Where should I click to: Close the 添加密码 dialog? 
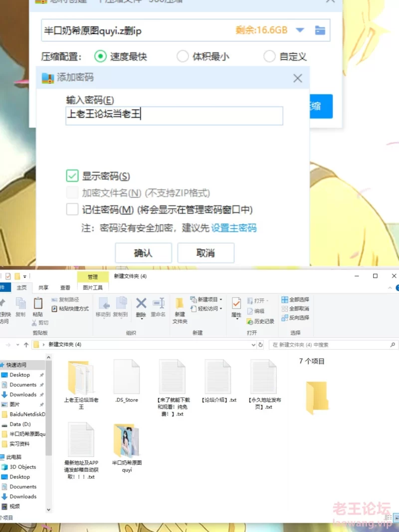pyautogui.click(x=298, y=78)
